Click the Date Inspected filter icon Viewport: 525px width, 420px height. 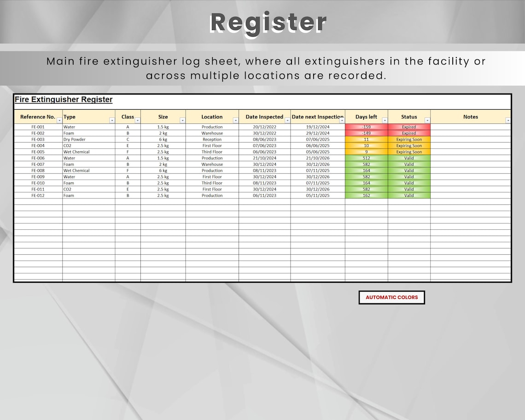click(288, 120)
